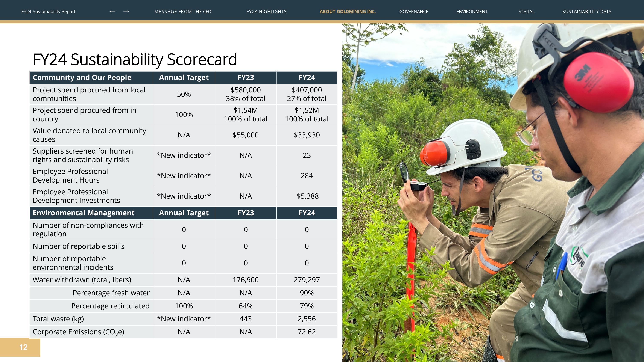The image size is (644, 362).
Task: Select the $33,930 donation value
Action: coord(307,135)
